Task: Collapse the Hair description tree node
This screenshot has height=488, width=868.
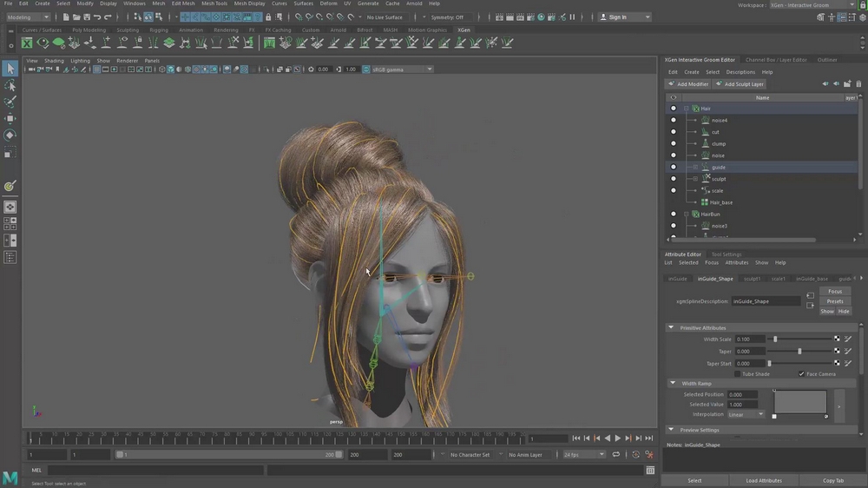Action: pyautogui.click(x=686, y=109)
